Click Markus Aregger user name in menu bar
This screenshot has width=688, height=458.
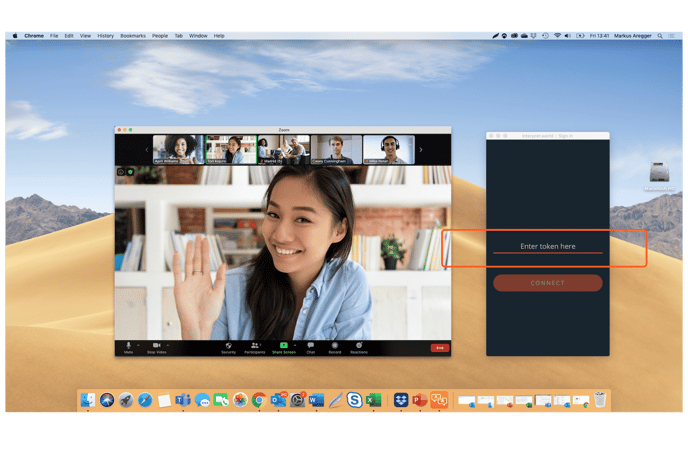632,36
